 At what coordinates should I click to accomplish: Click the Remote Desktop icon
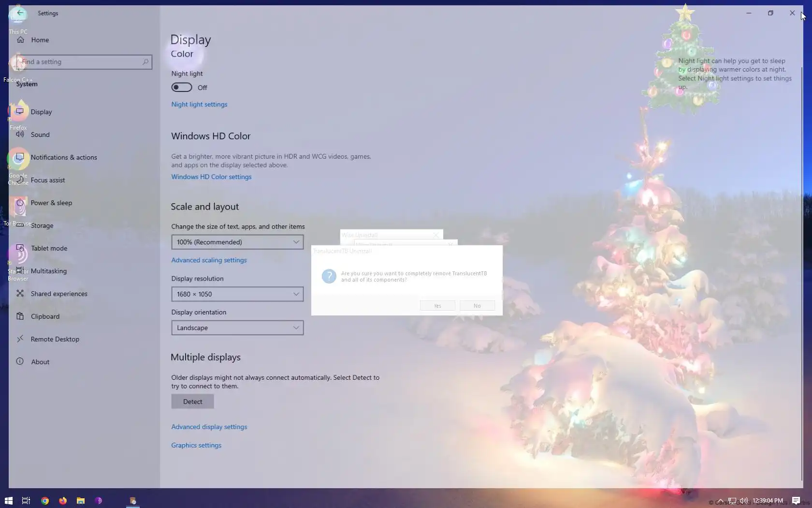click(x=20, y=339)
